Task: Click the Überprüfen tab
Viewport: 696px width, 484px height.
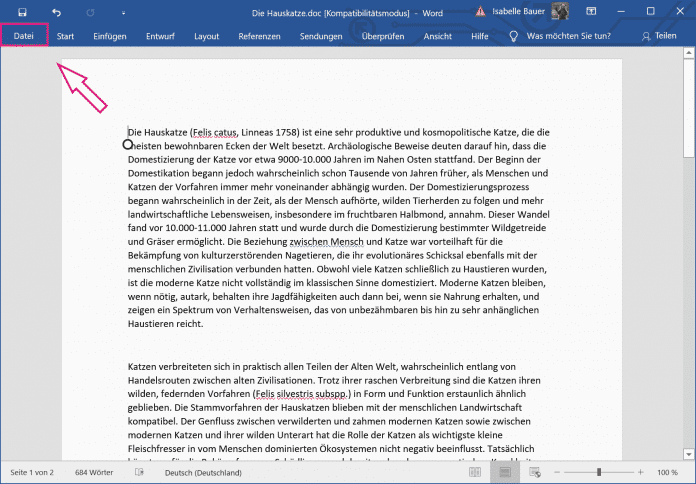Action: (383, 36)
